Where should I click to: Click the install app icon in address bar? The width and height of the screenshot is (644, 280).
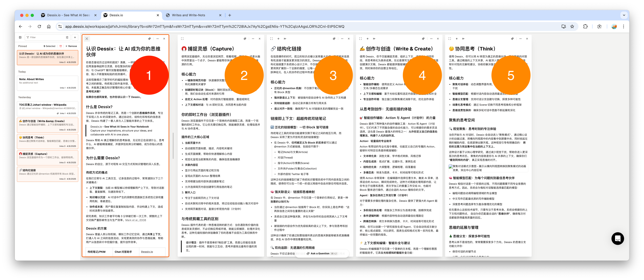[x=564, y=26]
